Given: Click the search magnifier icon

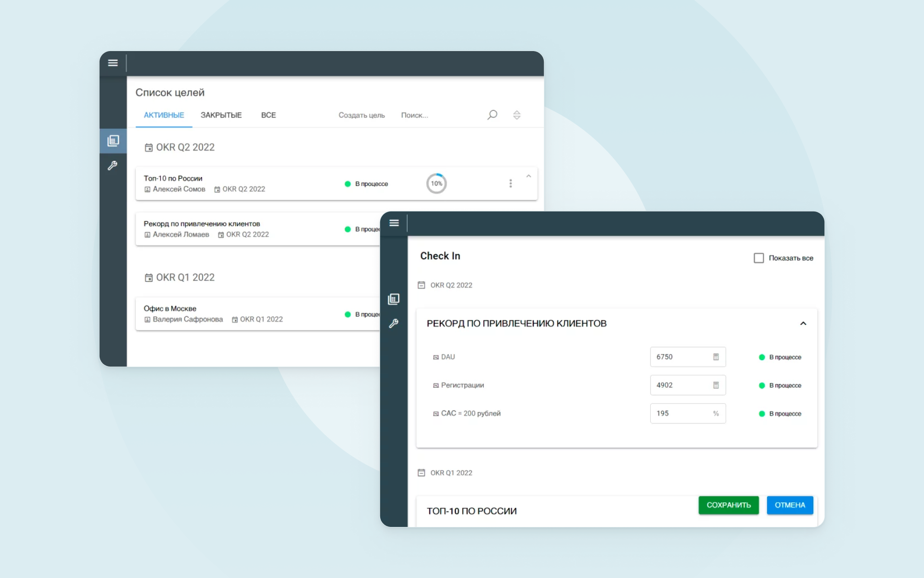Looking at the screenshot, I should [x=492, y=115].
